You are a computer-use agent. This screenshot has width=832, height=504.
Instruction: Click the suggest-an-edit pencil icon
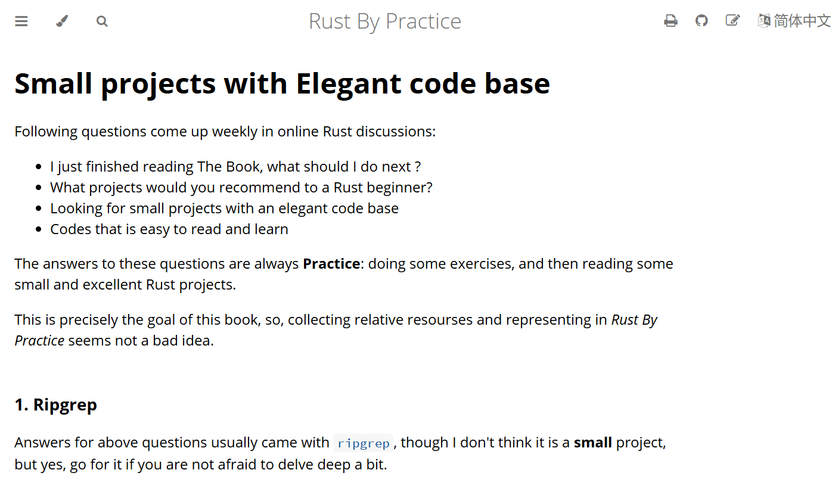(x=732, y=21)
